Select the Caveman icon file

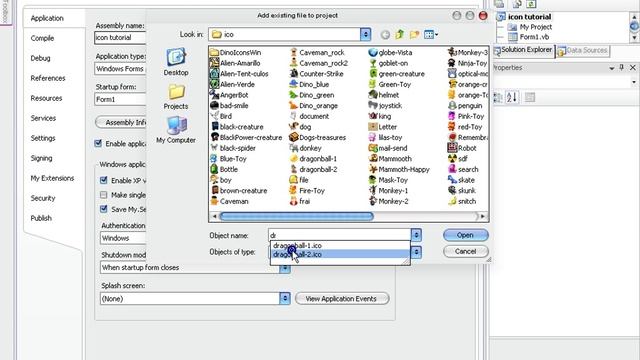click(x=229, y=201)
